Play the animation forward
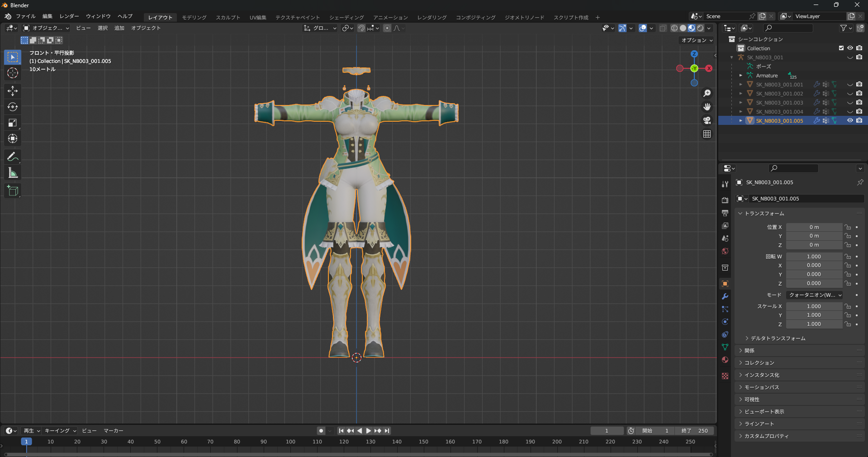Image resolution: width=868 pixels, height=457 pixels. (x=369, y=431)
